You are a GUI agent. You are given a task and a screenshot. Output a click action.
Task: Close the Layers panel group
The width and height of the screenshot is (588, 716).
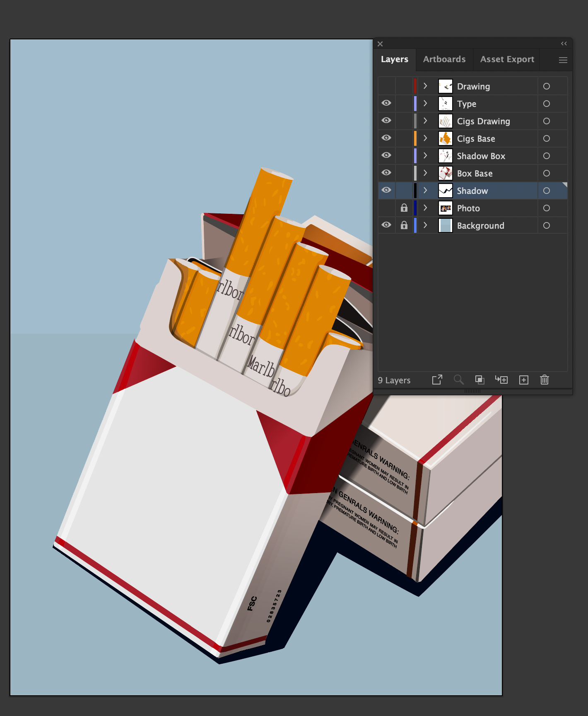click(380, 44)
